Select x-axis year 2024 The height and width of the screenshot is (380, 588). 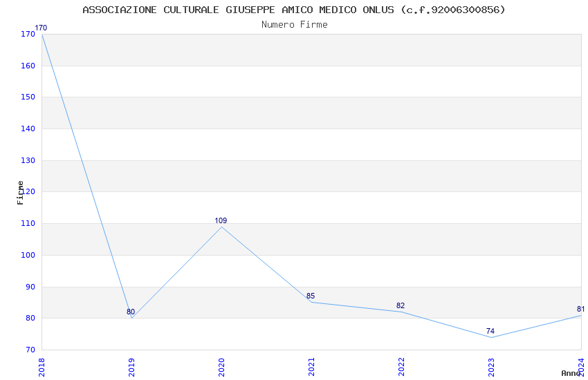pos(581,367)
